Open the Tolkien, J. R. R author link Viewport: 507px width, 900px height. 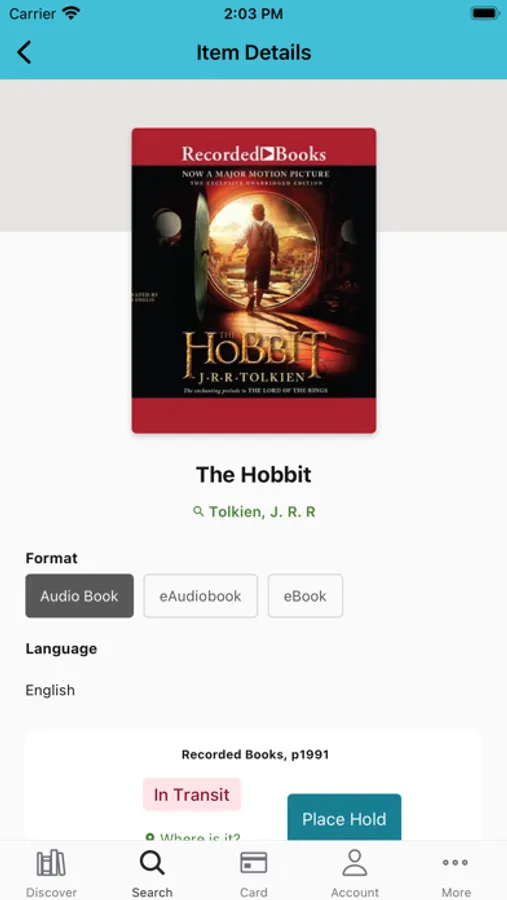(x=262, y=511)
